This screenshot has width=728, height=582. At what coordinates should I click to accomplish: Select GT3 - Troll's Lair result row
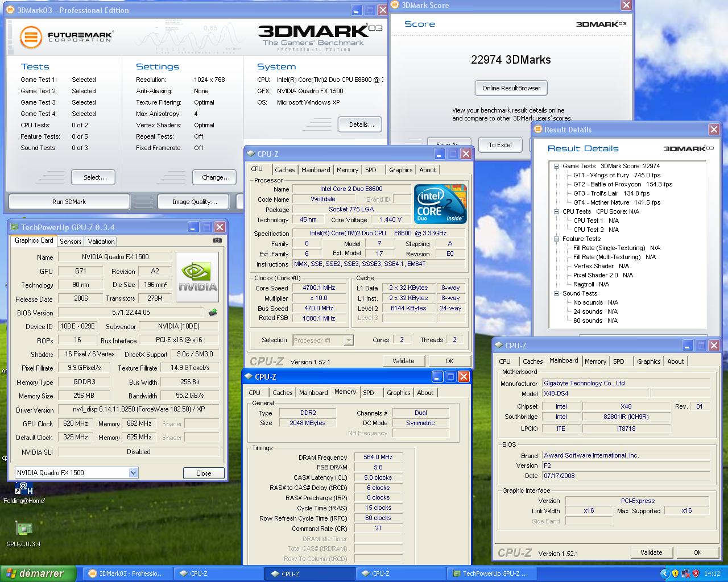[x=611, y=193]
